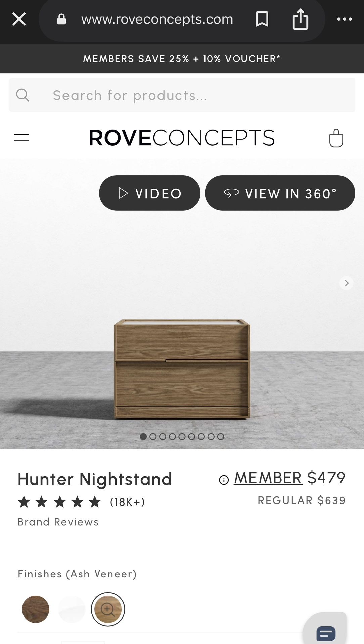Select the fifth carousel dot

pos(182,437)
